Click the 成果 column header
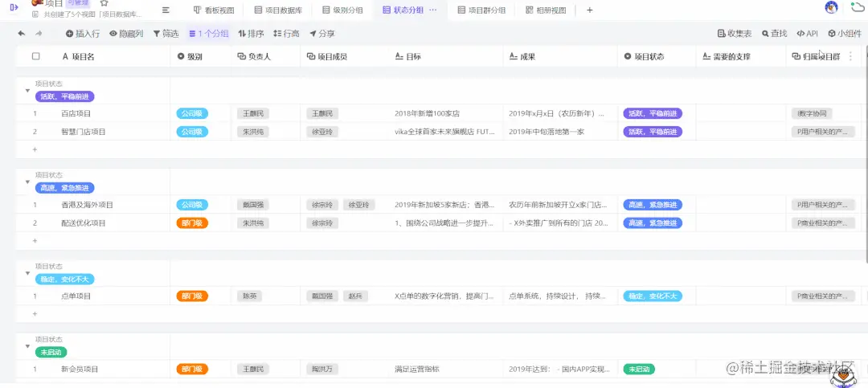Viewport: 868px width, 388px height. [x=560, y=56]
